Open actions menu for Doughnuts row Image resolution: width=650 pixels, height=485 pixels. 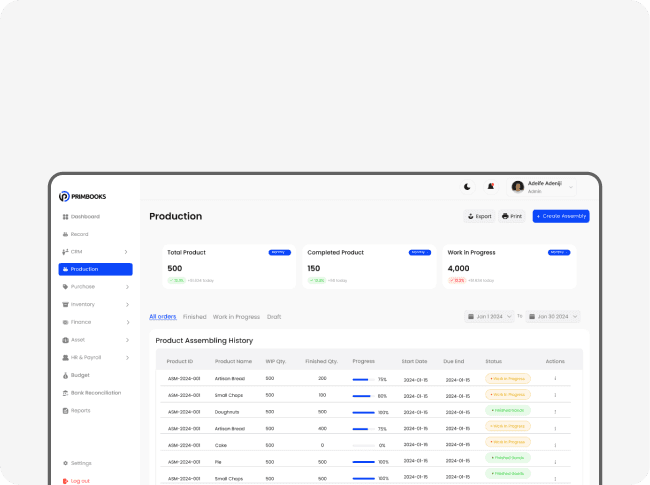coord(555,412)
